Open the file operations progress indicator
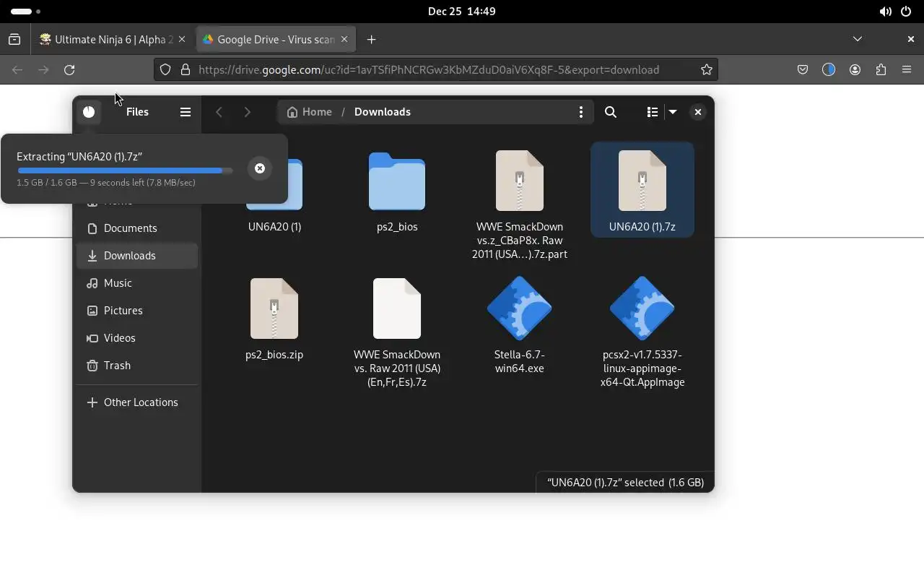Image resolution: width=924 pixels, height=578 pixels. [x=89, y=112]
